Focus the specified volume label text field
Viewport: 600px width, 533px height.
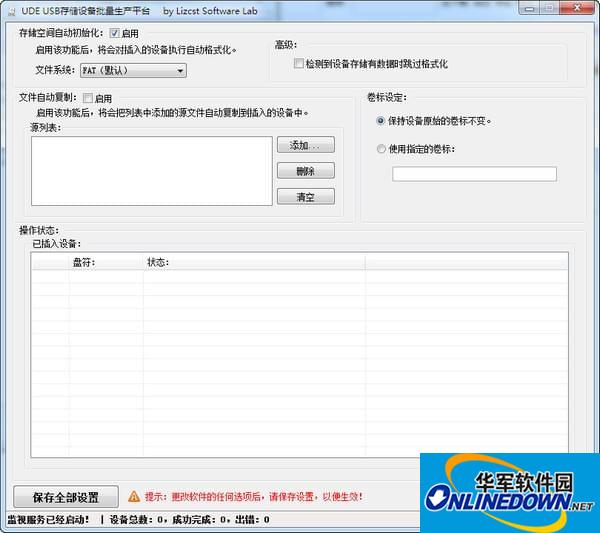click(474, 174)
